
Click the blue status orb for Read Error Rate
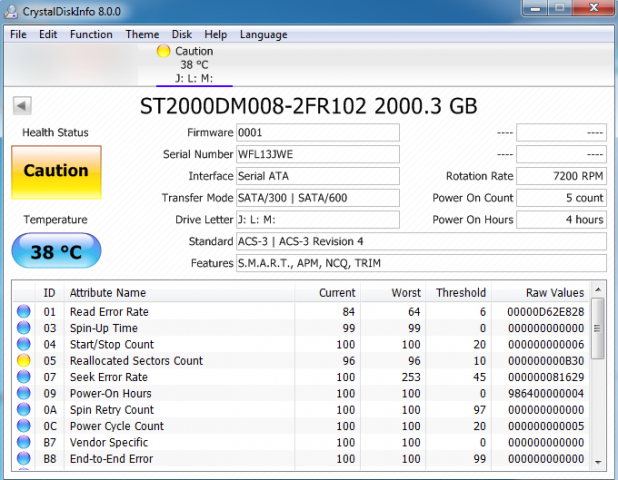click(x=24, y=312)
